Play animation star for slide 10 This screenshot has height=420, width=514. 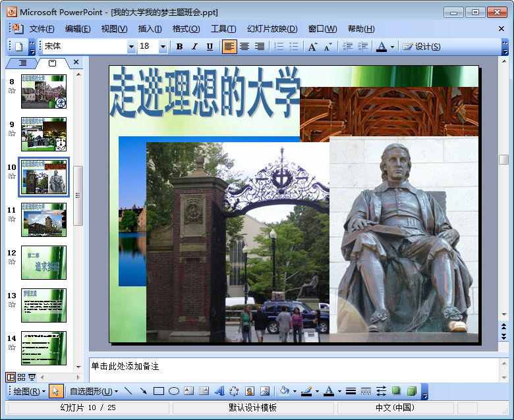pos(12,176)
